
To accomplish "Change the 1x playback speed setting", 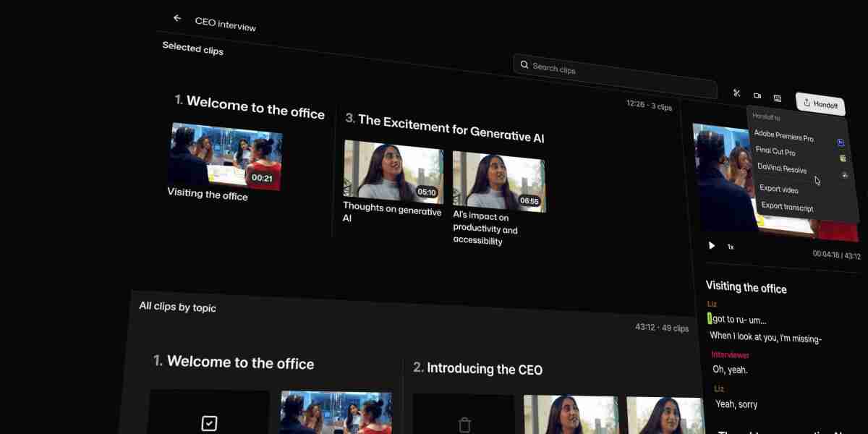I will click(x=731, y=247).
